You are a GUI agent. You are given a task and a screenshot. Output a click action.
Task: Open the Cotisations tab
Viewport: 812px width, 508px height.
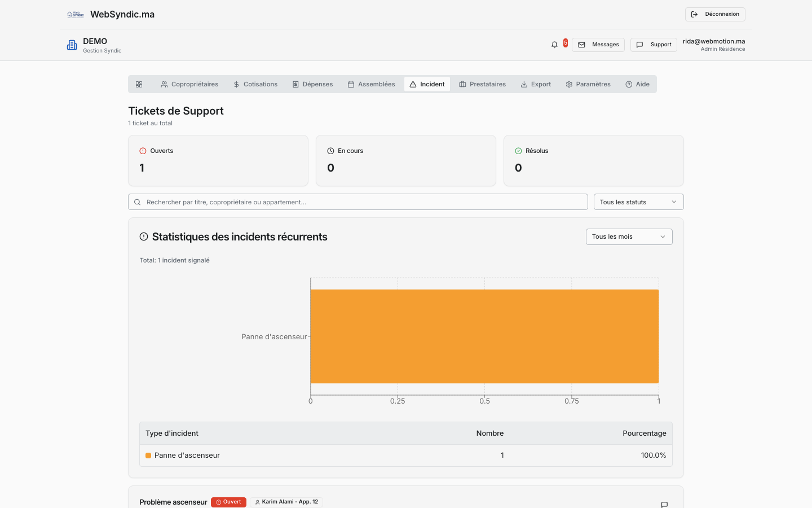click(255, 84)
